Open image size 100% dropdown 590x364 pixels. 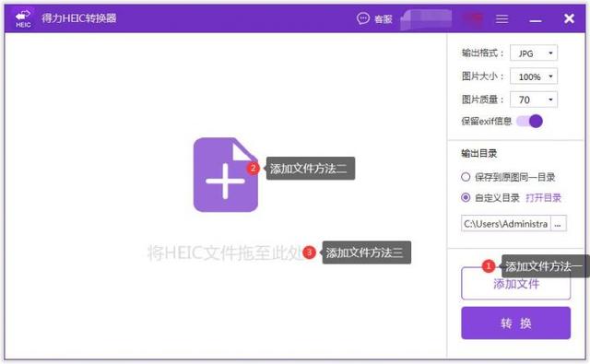(534, 76)
